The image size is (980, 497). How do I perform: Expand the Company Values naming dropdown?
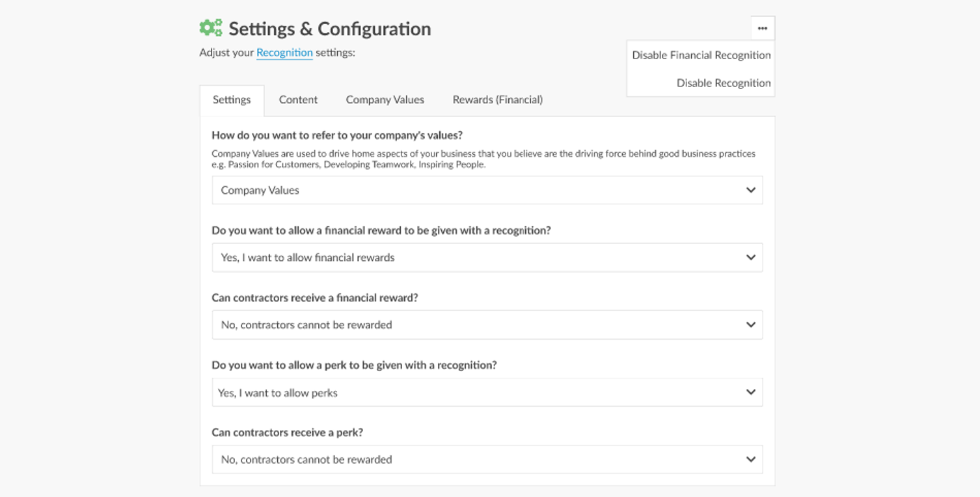click(487, 191)
